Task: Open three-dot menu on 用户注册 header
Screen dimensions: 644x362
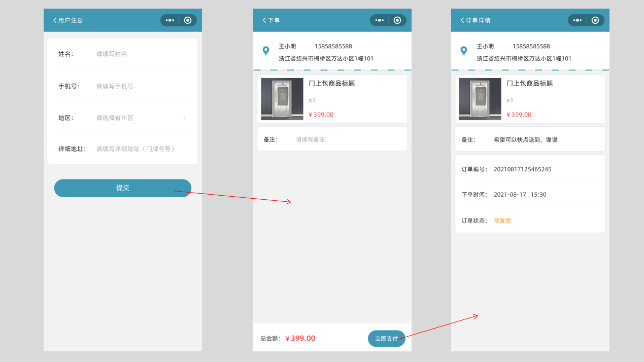Action: tap(170, 20)
